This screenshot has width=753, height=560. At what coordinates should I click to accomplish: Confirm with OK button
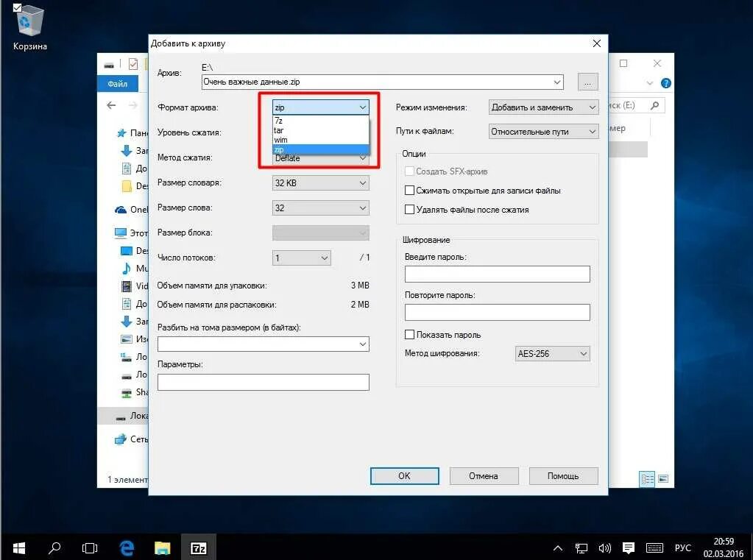tap(404, 476)
